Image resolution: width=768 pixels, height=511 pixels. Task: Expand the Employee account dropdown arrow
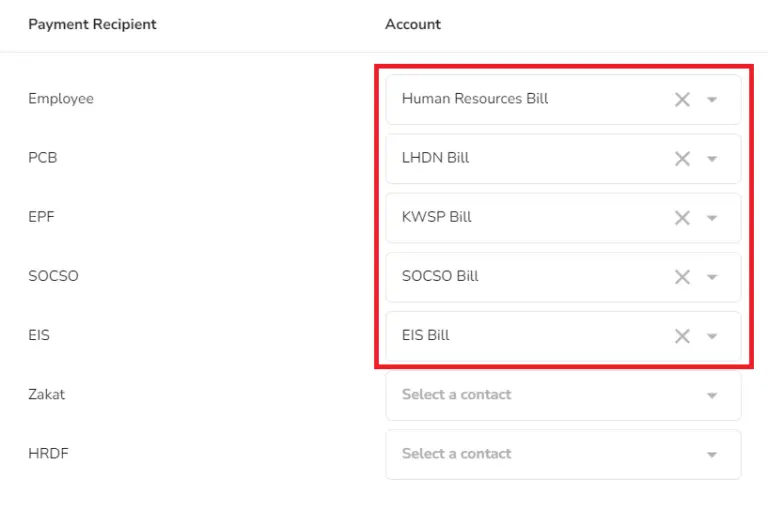[x=712, y=100]
